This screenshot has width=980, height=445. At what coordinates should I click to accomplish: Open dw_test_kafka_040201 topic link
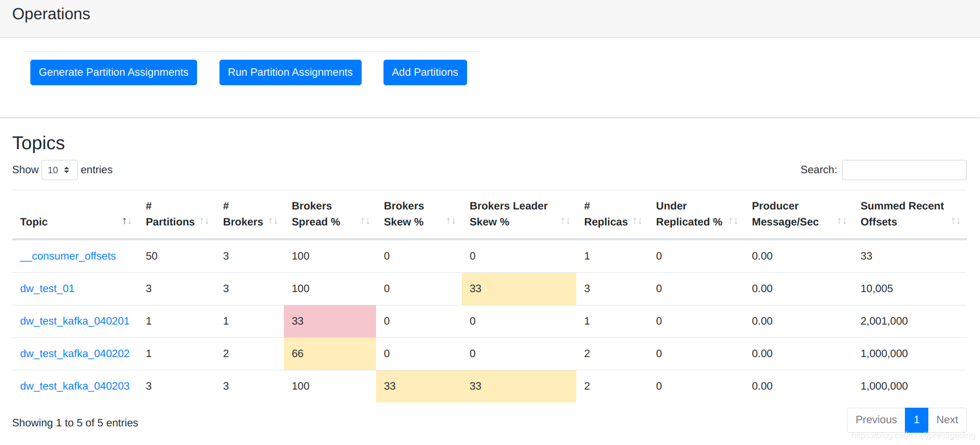(x=75, y=321)
